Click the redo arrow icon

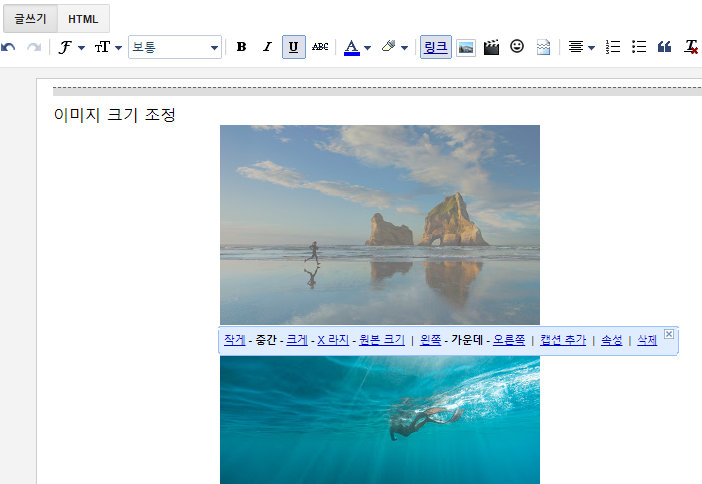(34, 47)
